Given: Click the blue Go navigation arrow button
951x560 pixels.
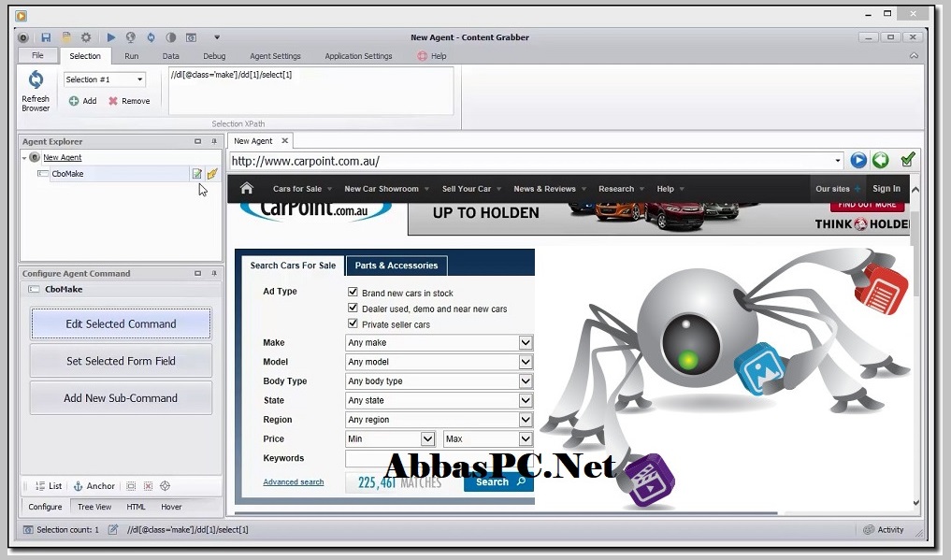Looking at the screenshot, I should click(858, 160).
